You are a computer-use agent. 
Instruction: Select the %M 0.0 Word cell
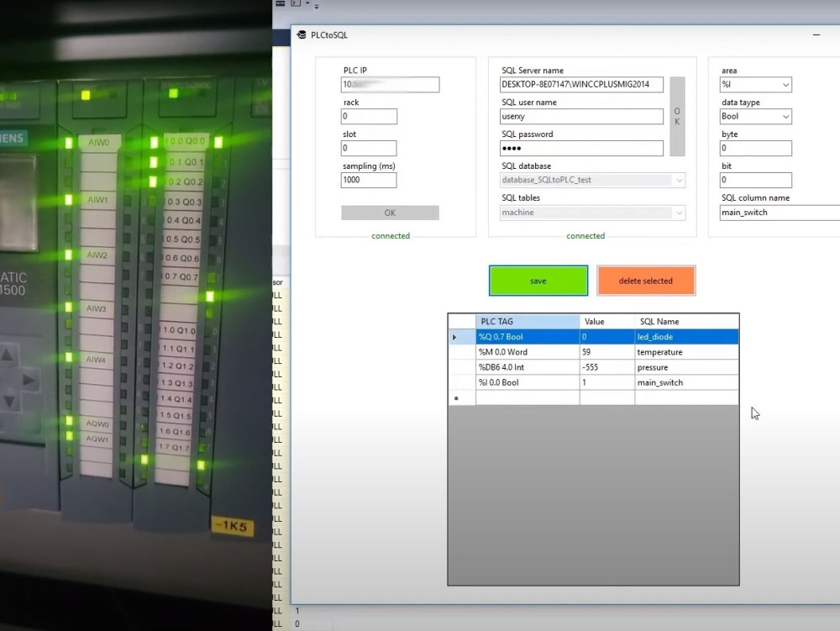(528, 352)
